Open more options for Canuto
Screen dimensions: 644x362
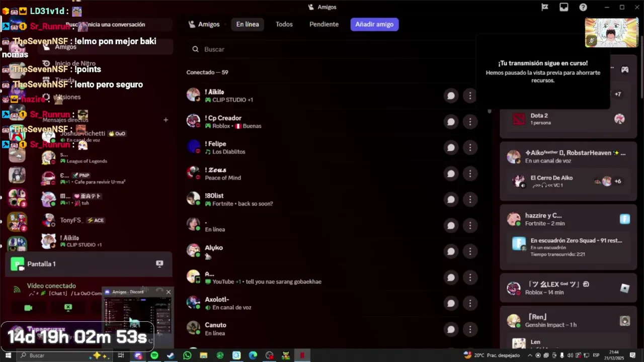point(470,329)
